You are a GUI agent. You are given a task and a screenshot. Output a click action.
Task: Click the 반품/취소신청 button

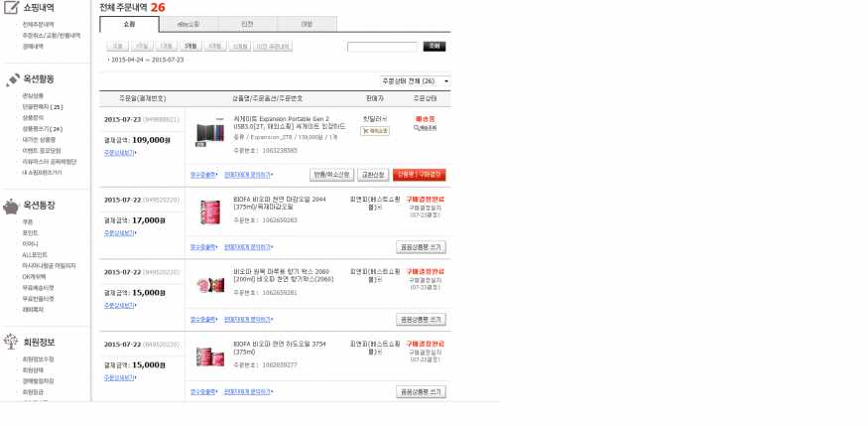[x=331, y=175]
